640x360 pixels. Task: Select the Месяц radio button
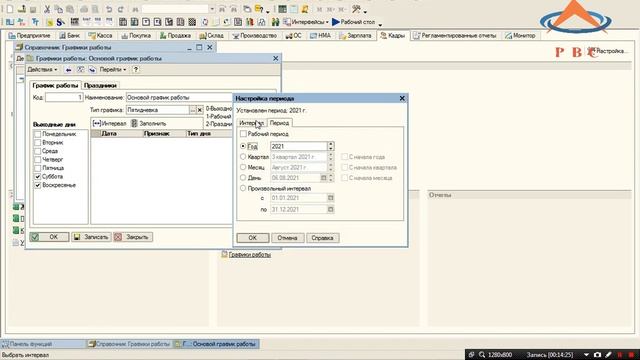pyautogui.click(x=243, y=167)
